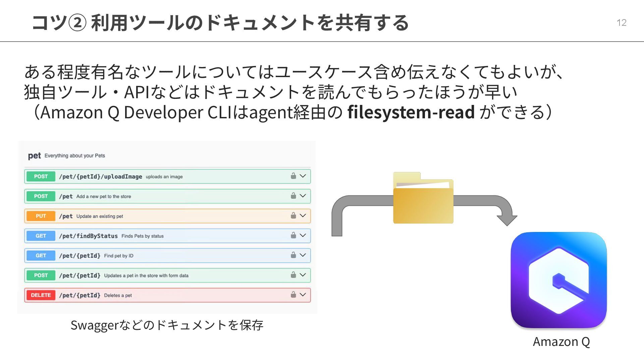The image size is (644, 362).
Task: Click 'Deletes a pet' description
Action: coord(118,295)
